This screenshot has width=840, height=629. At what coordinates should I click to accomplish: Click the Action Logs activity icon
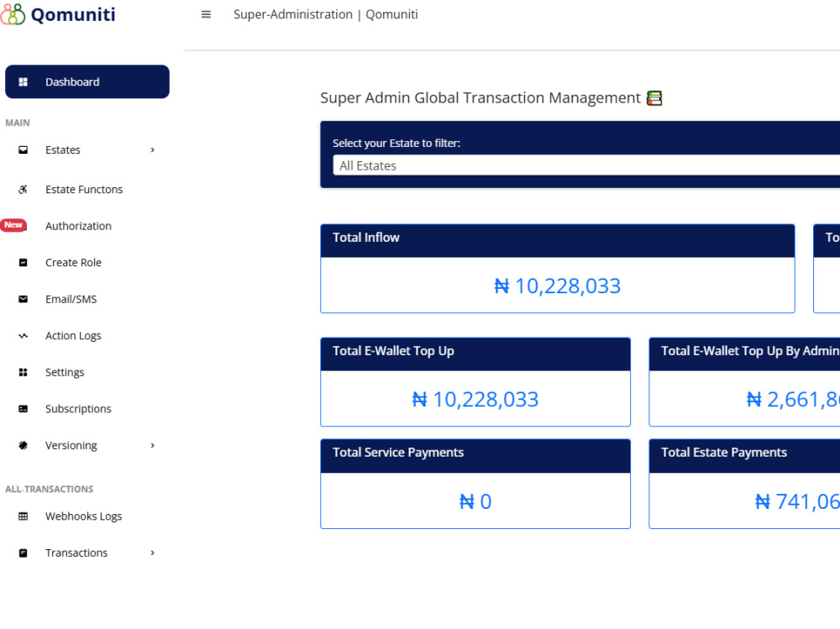pyautogui.click(x=23, y=336)
